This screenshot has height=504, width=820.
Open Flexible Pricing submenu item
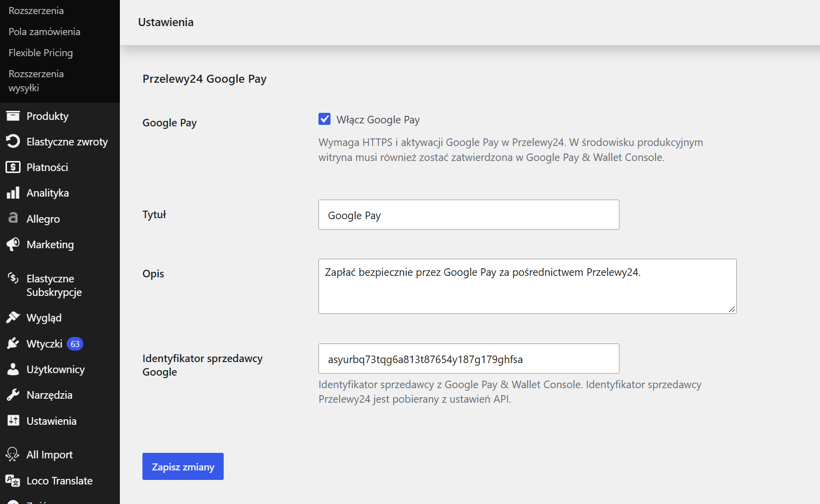point(41,53)
